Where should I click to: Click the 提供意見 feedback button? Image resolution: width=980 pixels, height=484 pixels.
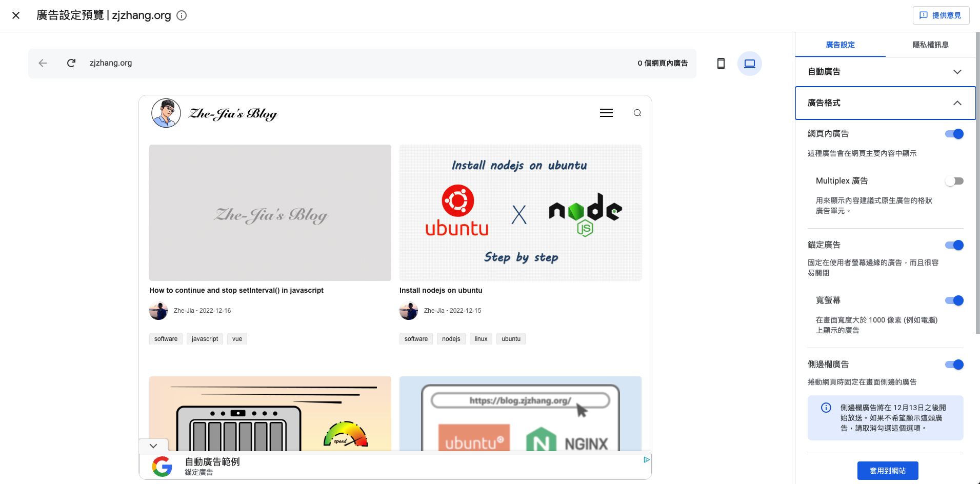941,15
